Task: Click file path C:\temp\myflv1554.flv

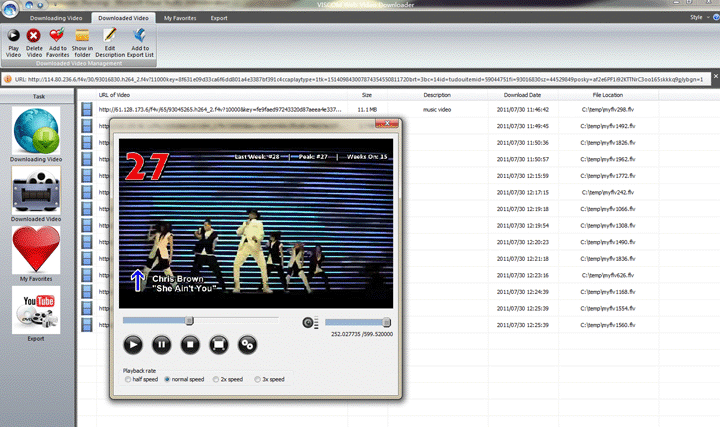Action: coord(608,309)
